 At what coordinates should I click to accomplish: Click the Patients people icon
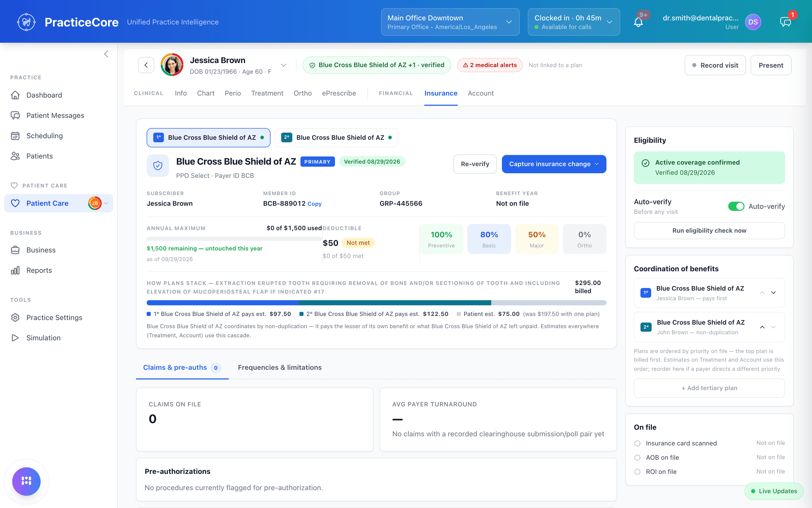(x=15, y=156)
